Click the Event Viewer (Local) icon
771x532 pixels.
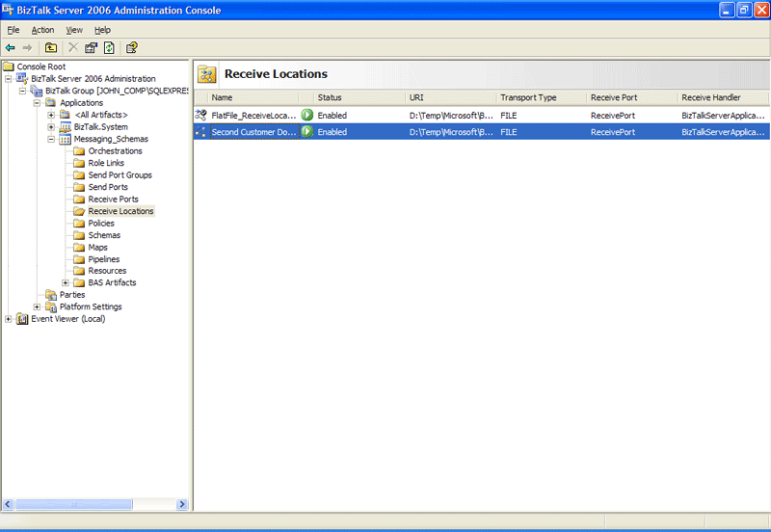click(22, 319)
